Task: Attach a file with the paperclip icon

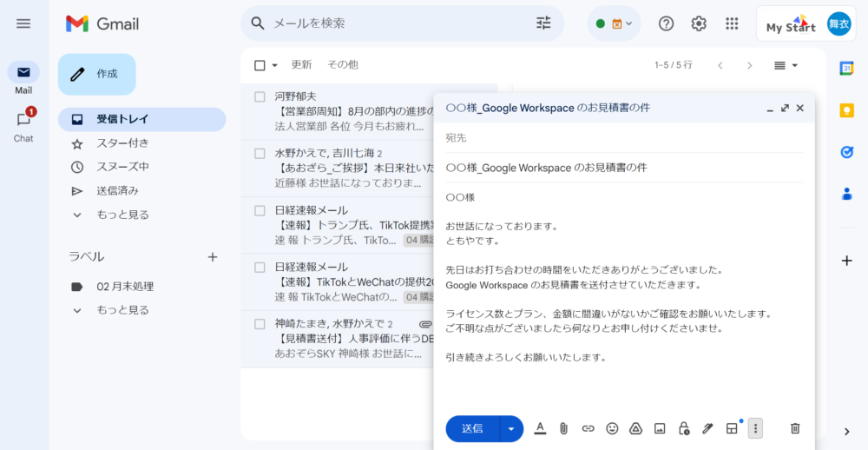Action: click(563, 427)
